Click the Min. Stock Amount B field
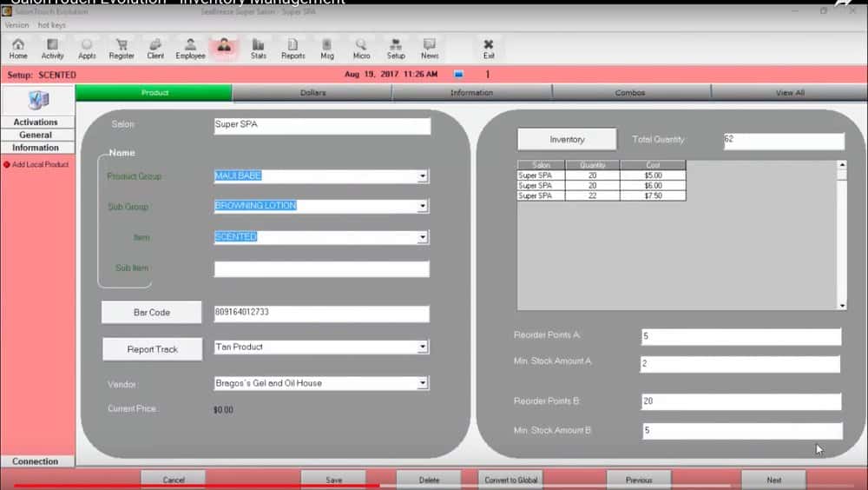868x490 pixels. coord(742,431)
